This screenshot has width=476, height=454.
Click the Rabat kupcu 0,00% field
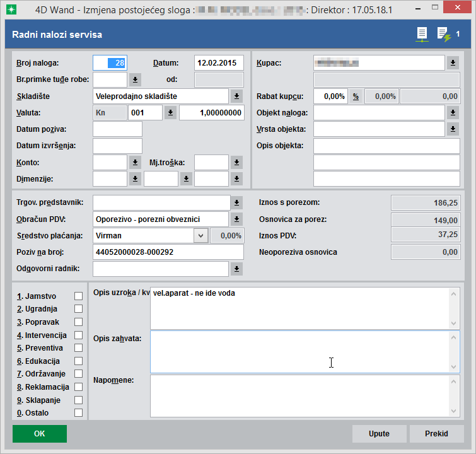click(x=330, y=96)
